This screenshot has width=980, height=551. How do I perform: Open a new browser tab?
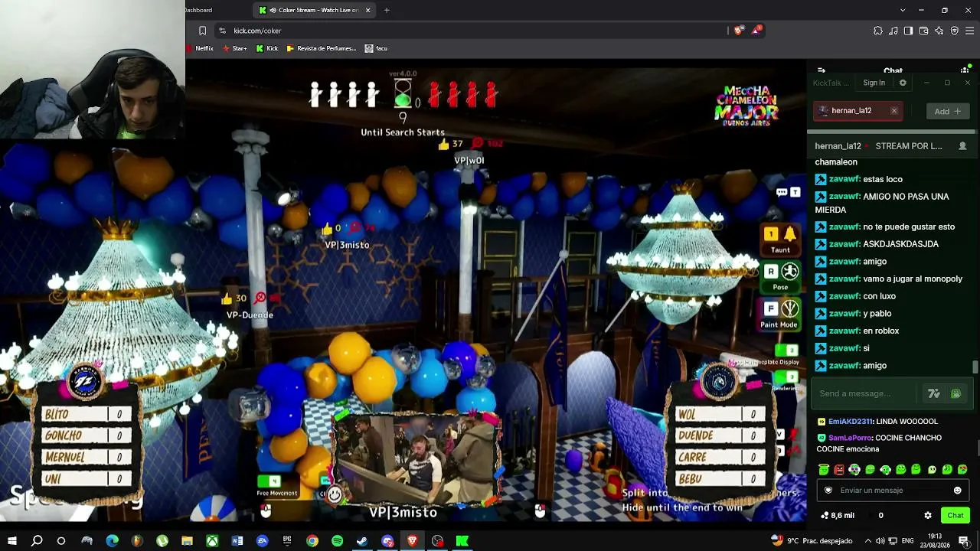(387, 10)
